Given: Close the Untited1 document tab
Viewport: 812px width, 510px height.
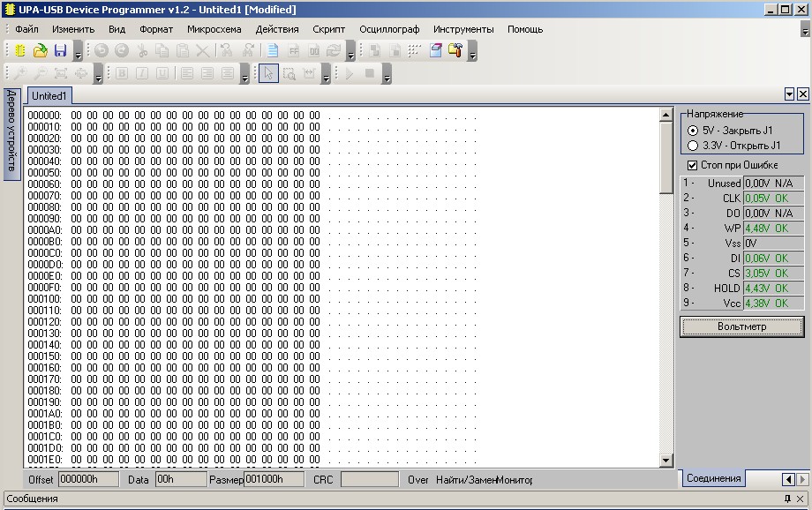Looking at the screenshot, I should [802, 94].
